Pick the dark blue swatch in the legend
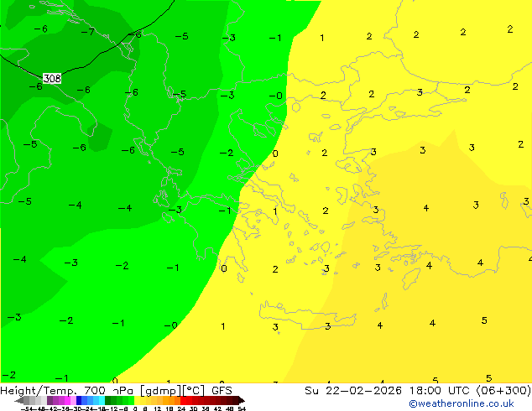Image resolution: width=532 pixels, height=411 pixels. click(x=79, y=400)
